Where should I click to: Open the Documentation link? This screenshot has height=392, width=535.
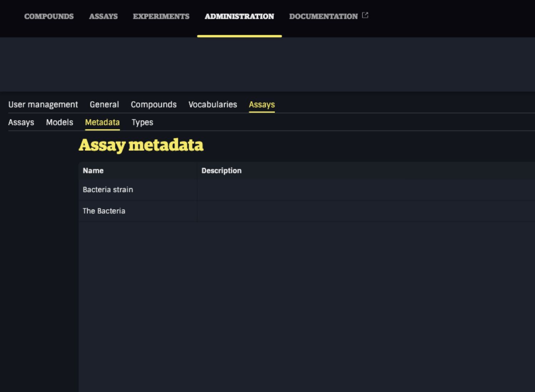pos(323,16)
